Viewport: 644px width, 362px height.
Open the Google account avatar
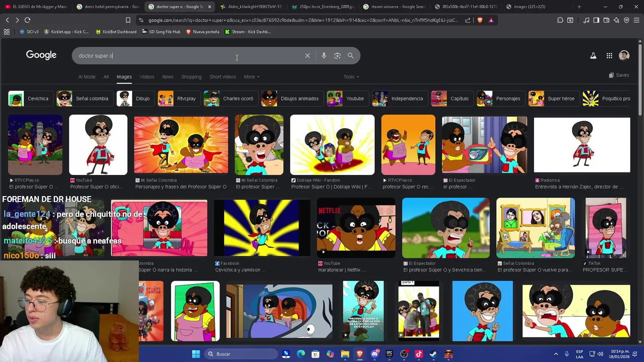tap(624, 56)
